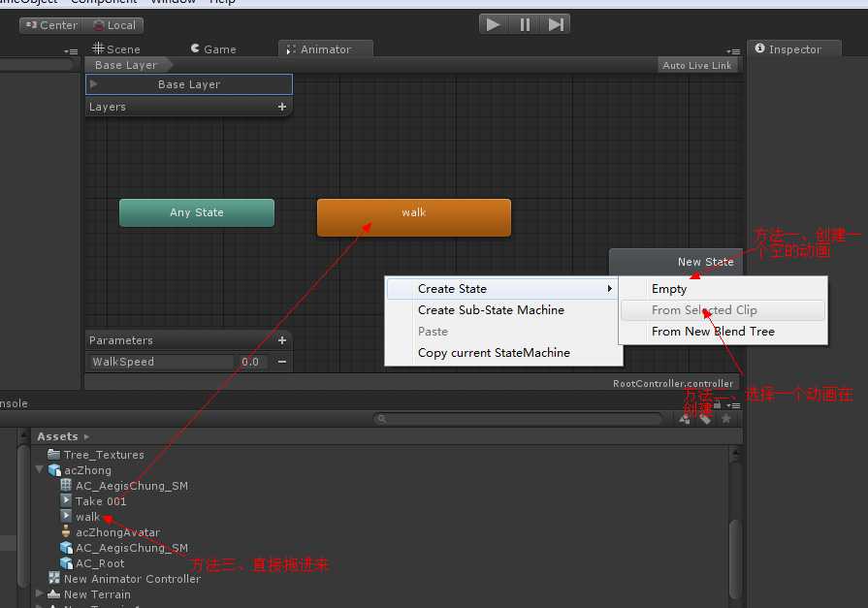Open the Inspector tab
Viewport: 868px width, 608px height.
794,48
